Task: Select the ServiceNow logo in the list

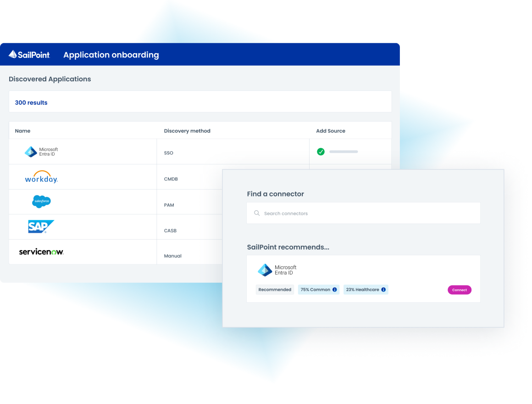Action: [41, 252]
